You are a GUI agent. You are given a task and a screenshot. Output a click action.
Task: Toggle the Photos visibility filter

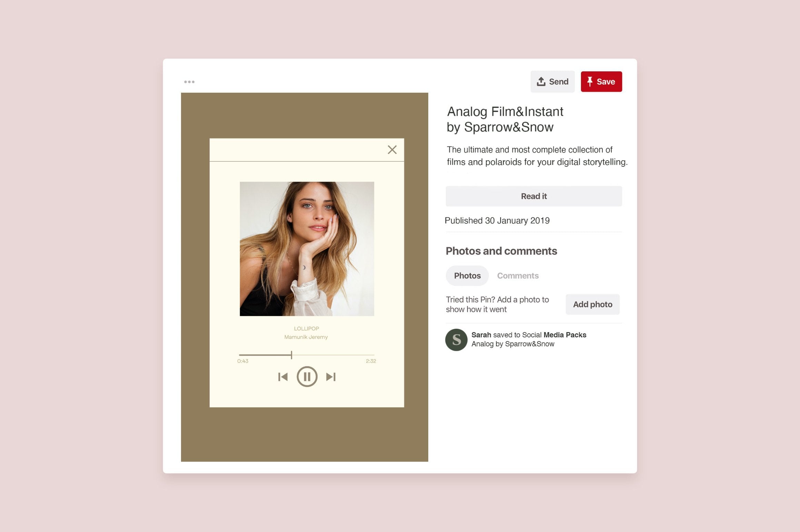coord(467,275)
